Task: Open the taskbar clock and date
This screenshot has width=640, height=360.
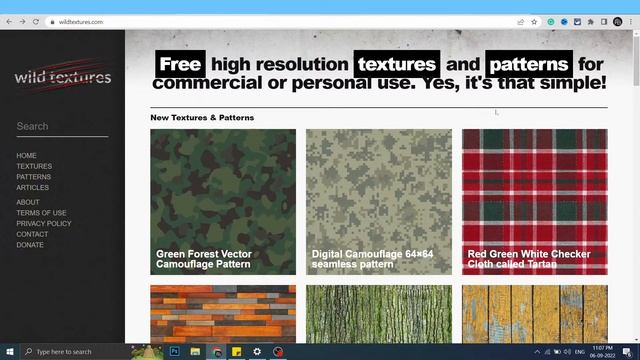Action: pos(602,352)
